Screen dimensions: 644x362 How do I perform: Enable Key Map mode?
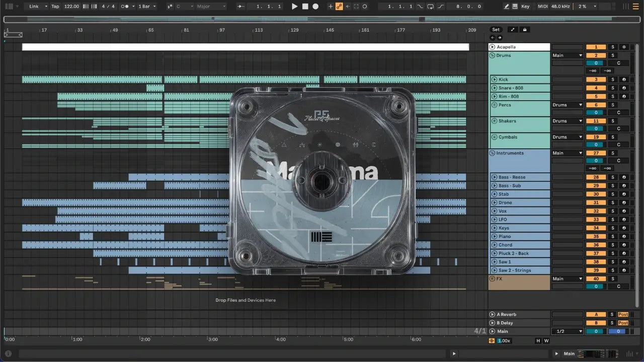(x=525, y=7)
